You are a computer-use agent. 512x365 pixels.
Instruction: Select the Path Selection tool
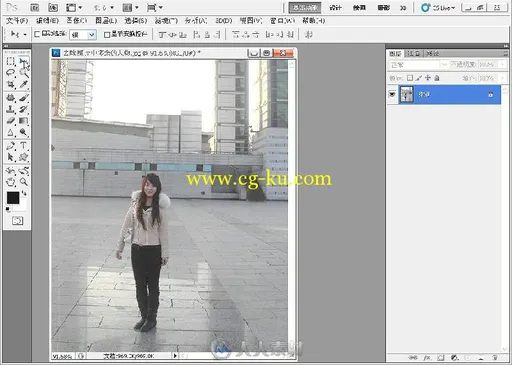coord(11,157)
